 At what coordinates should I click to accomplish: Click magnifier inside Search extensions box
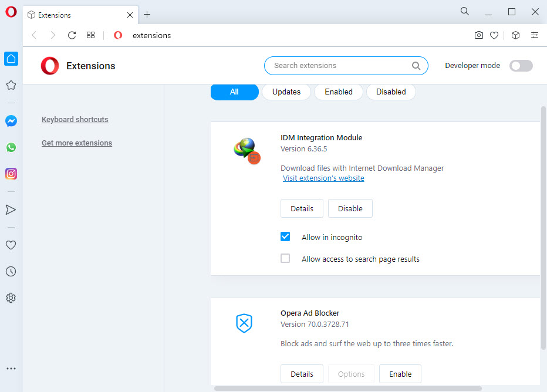tap(416, 66)
